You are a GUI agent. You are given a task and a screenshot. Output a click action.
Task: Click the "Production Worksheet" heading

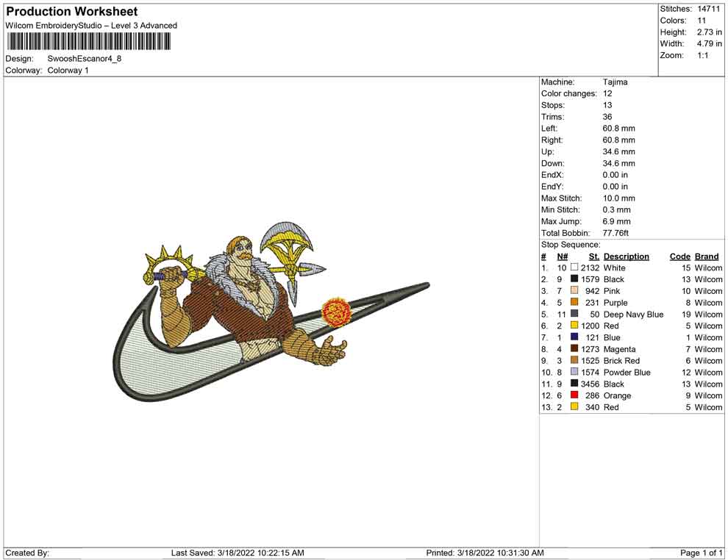point(72,12)
